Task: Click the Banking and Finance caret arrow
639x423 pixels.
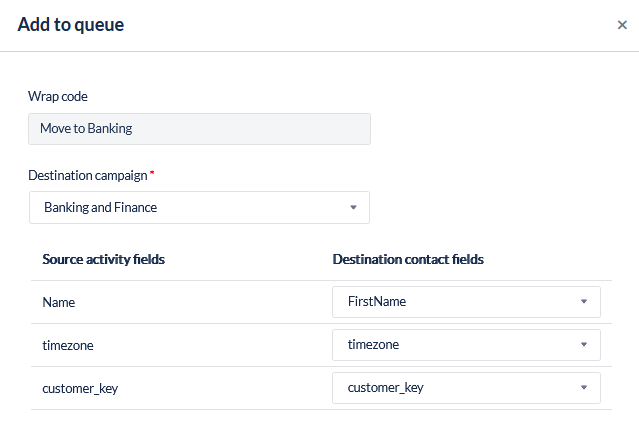Action: [x=353, y=208]
